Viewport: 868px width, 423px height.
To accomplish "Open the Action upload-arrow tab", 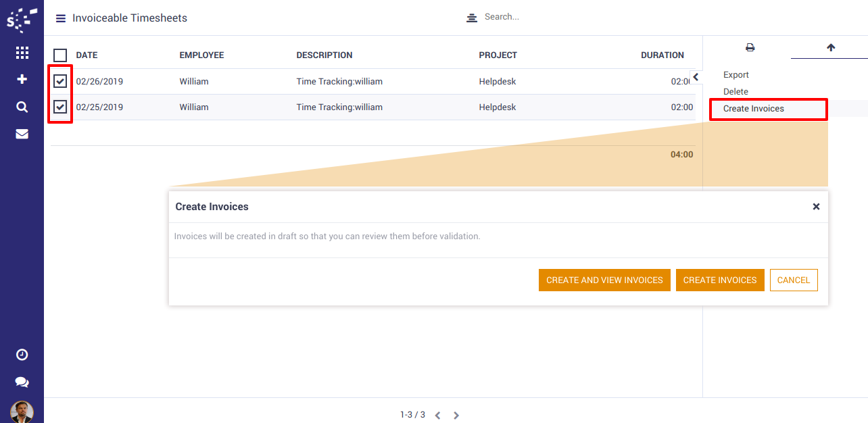I will [x=831, y=47].
